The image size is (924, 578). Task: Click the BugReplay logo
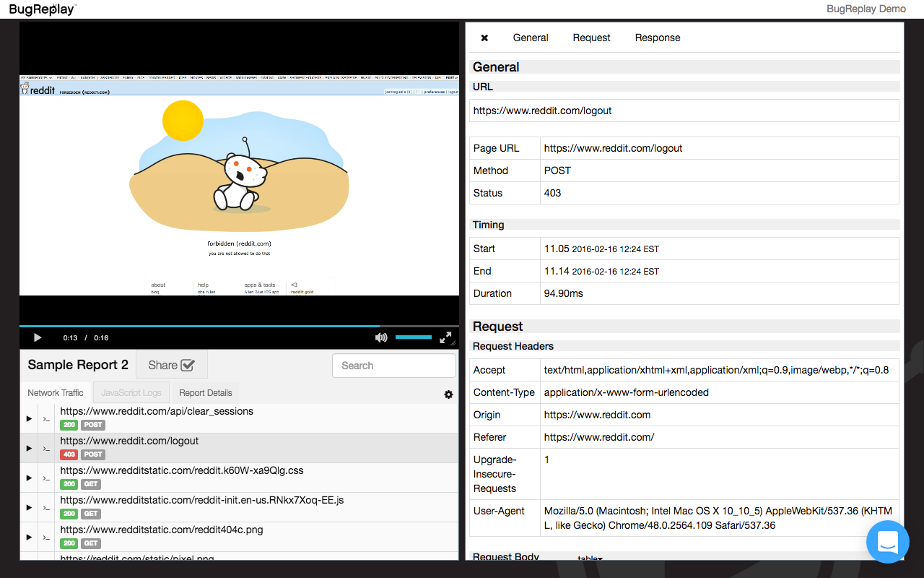pyautogui.click(x=42, y=9)
